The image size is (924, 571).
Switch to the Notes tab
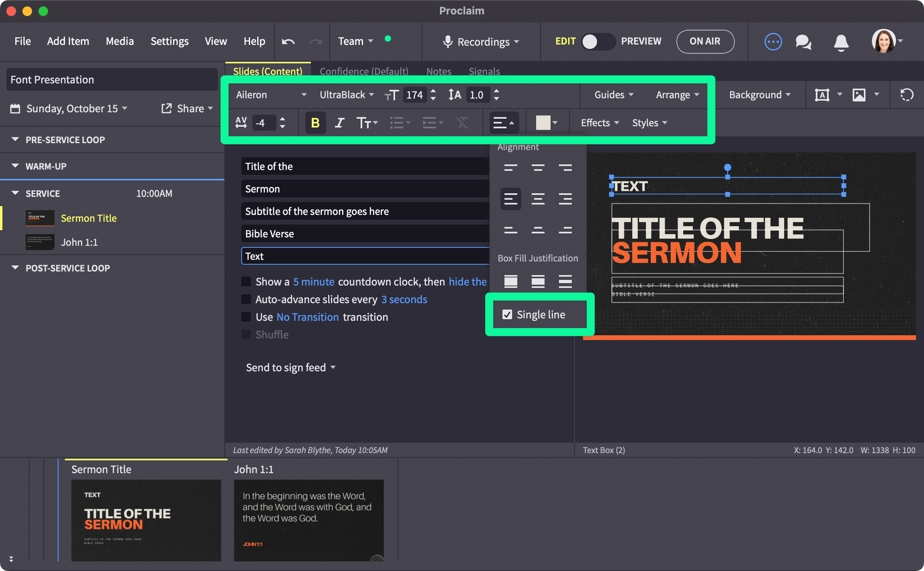(439, 71)
